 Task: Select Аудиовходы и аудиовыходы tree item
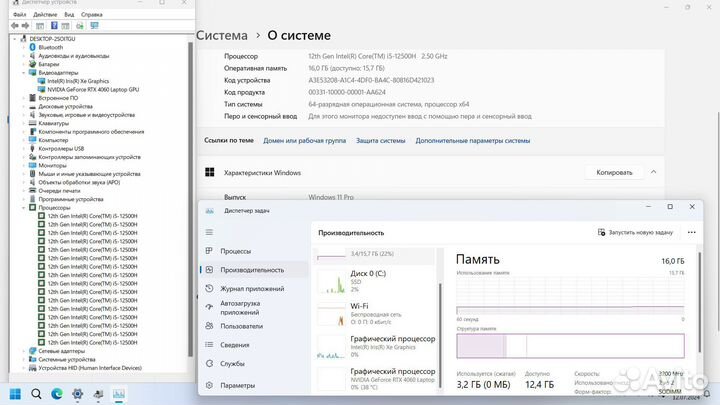[x=73, y=56]
